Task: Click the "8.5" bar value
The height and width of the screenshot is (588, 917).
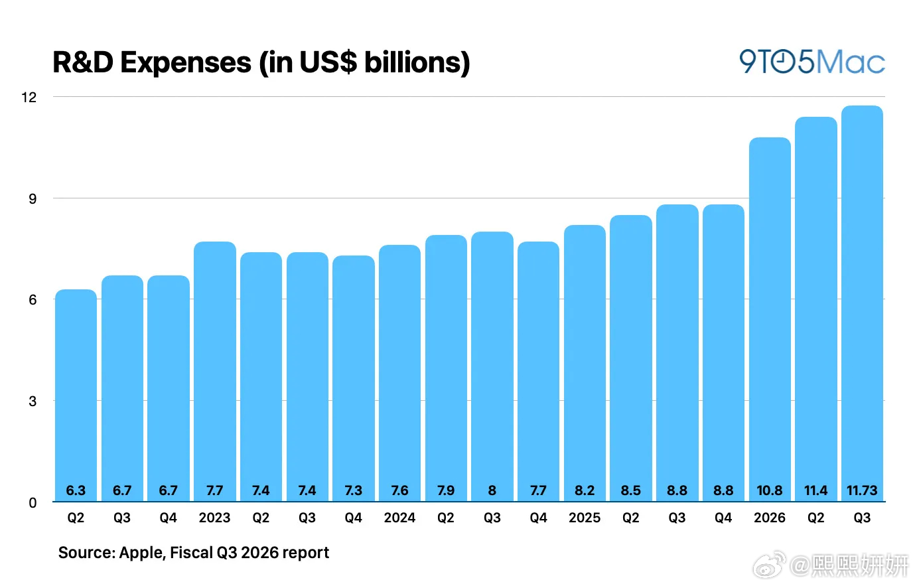Action: [631, 490]
